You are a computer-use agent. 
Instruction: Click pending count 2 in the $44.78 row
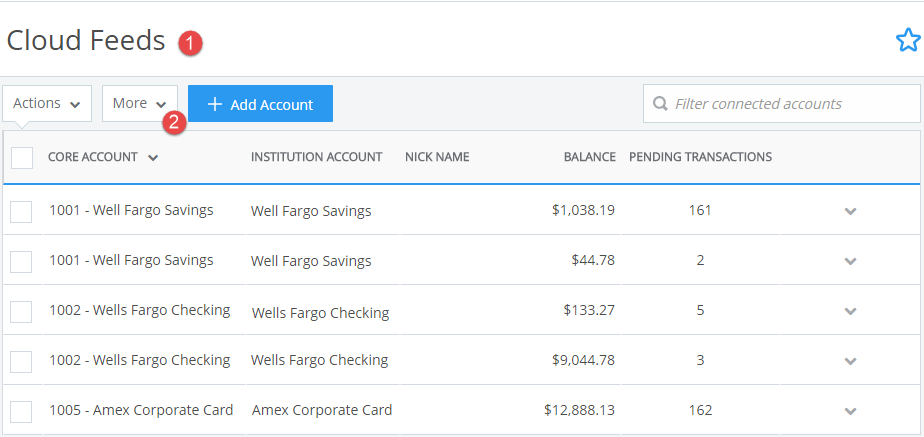(x=700, y=260)
